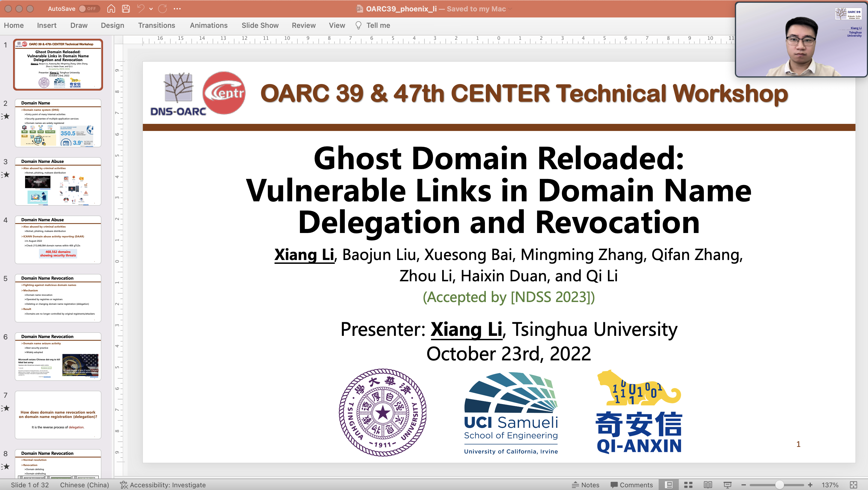Viewport: 868px width, 490px height.
Task: Switch to Slide Sorter view
Action: click(x=688, y=485)
